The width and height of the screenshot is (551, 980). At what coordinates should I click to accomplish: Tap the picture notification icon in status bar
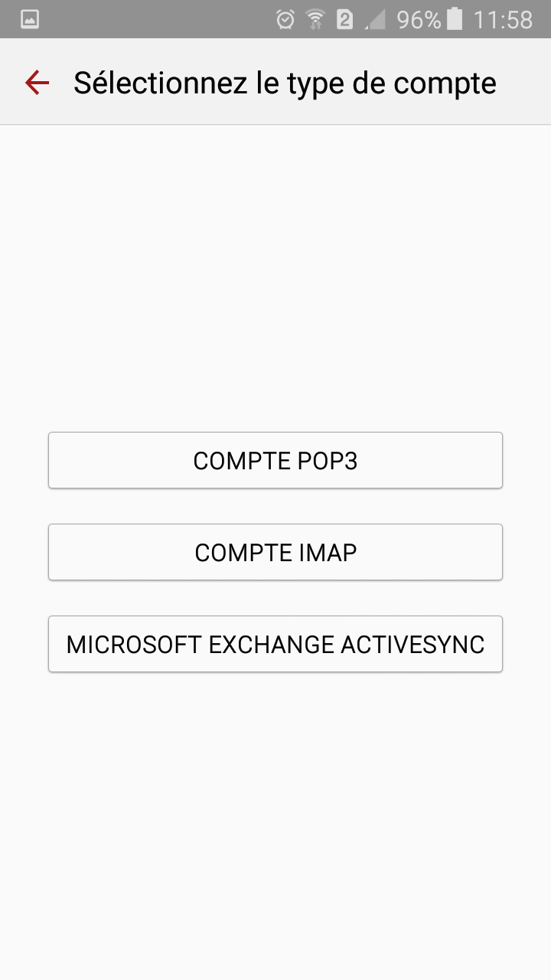(x=30, y=20)
